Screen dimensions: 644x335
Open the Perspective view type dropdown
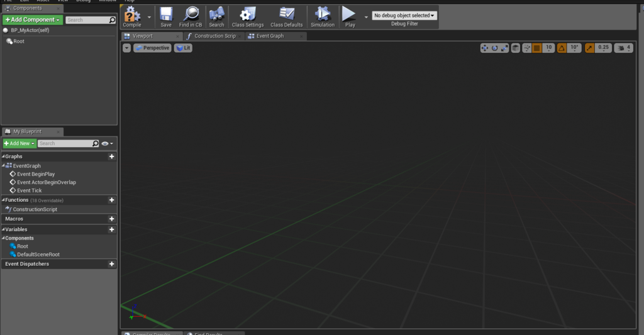click(x=152, y=48)
